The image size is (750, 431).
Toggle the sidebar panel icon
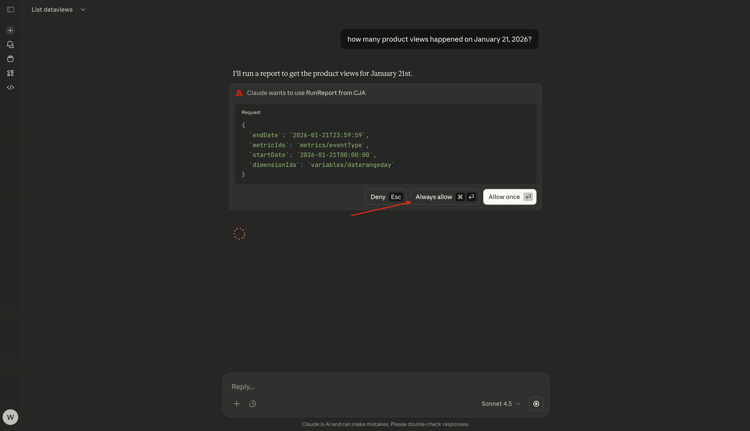coord(11,10)
